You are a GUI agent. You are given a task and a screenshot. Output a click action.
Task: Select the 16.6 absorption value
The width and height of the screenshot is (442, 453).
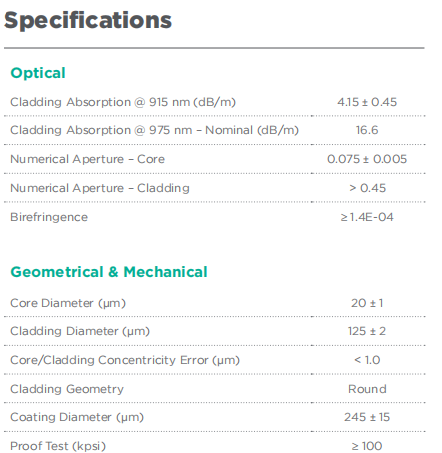[367, 130]
